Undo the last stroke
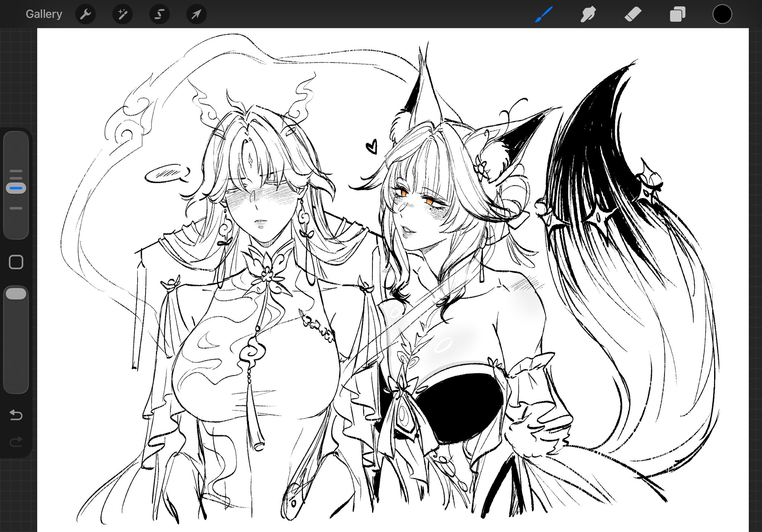Screen dimensions: 762x532 pyautogui.click(x=16, y=415)
